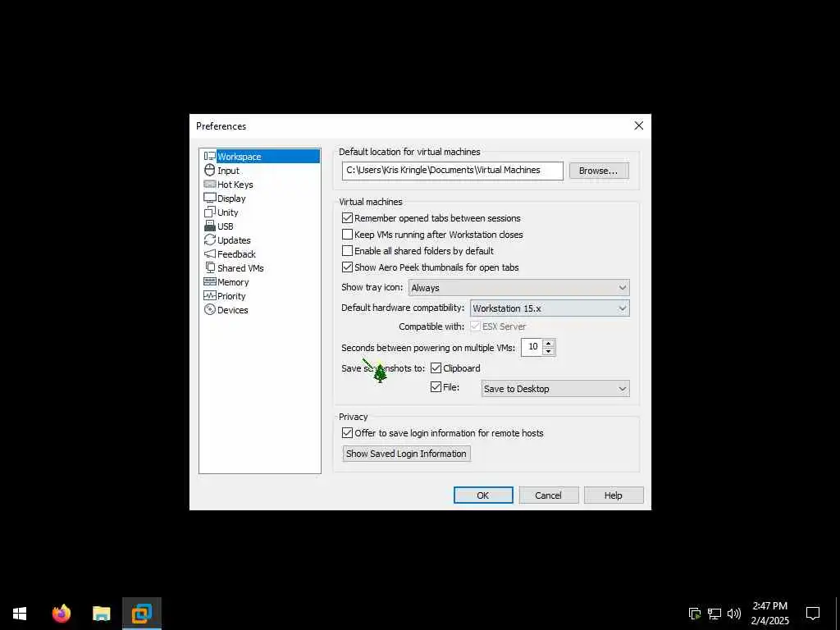Select the Hot Keys category label
840x630 pixels.
tap(235, 185)
